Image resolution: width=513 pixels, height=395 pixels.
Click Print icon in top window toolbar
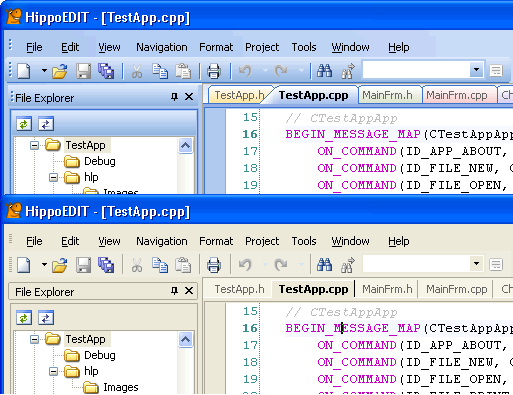coord(214,71)
